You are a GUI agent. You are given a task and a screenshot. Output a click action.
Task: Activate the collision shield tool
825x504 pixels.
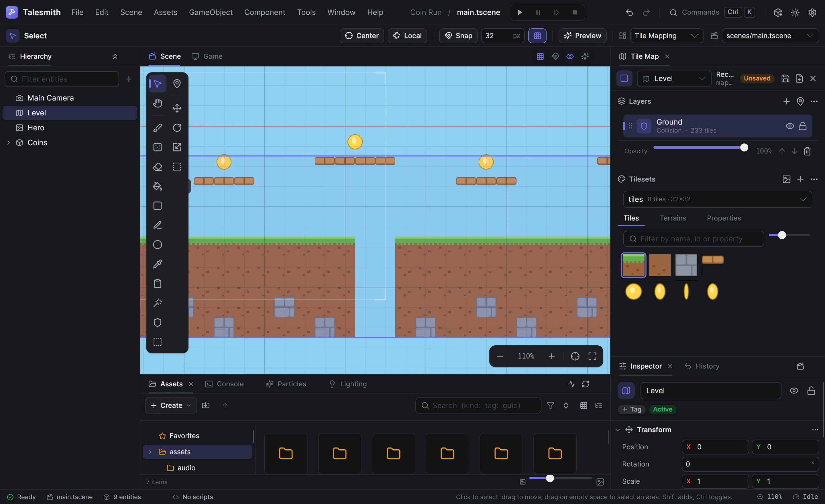point(157,322)
